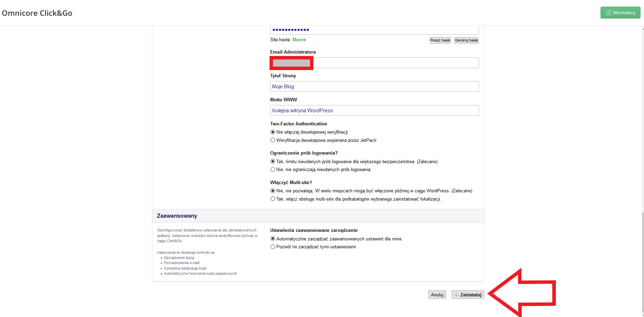
Task: Cancel installation with the Anuluj button
Action: (437, 295)
